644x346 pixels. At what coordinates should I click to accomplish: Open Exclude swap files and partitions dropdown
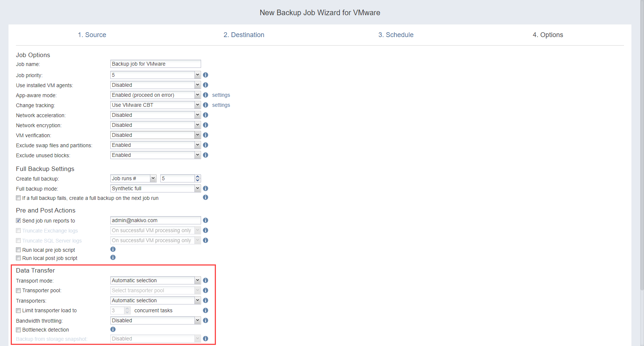click(x=156, y=145)
